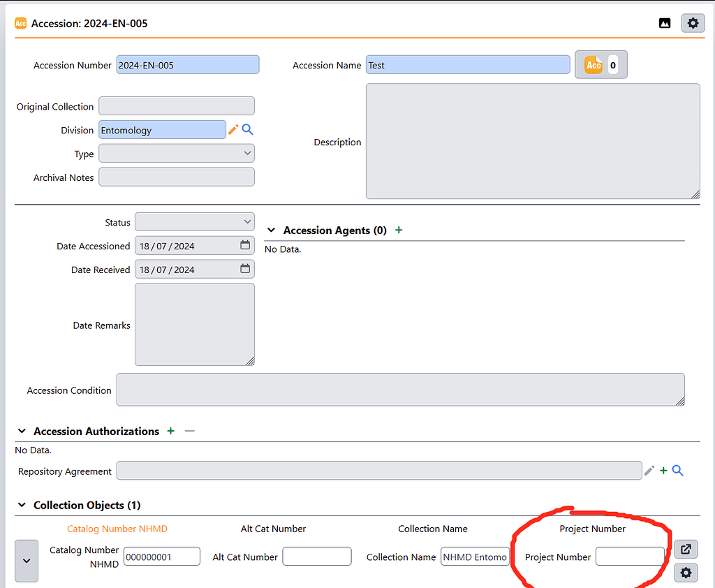Select the Catalog Number NHMD field

[x=161, y=557]
